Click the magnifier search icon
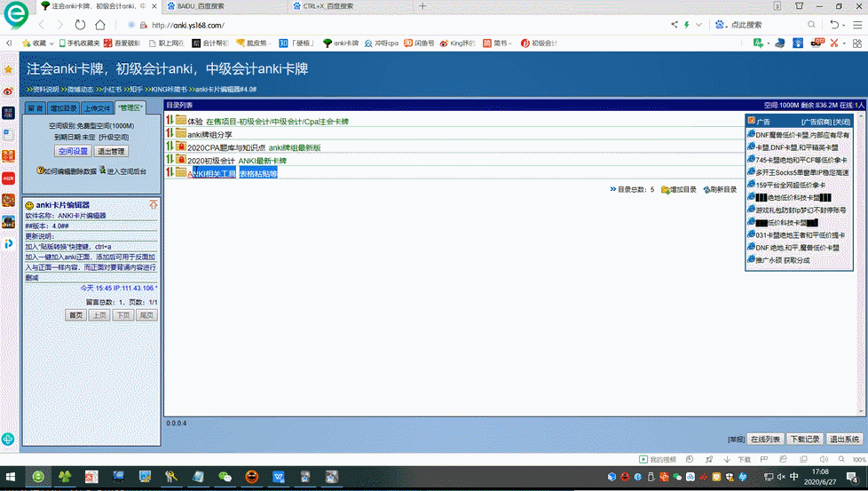Viewport: 868px width, 491px height. pos(811,25)
